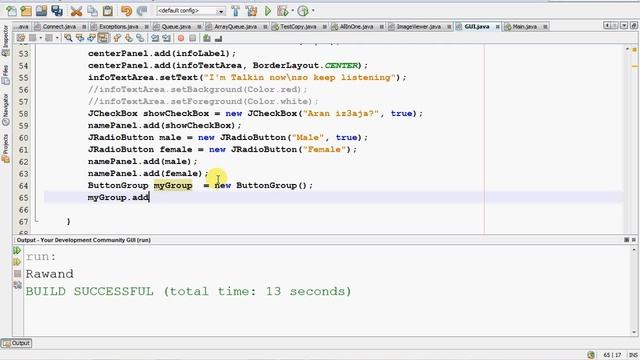Viewport: 640px width, 360px height.
Task: Create a new file from the main toolbar
Action: pyautogui.click(x=11, y=11)
